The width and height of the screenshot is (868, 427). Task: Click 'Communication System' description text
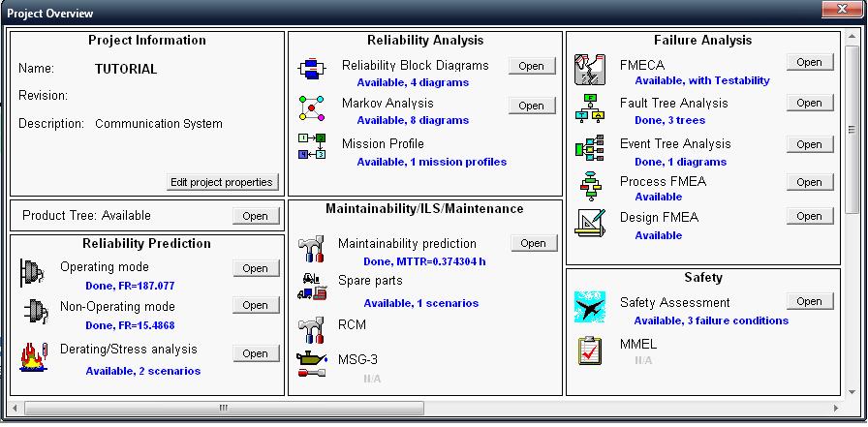tap(159, 124)
